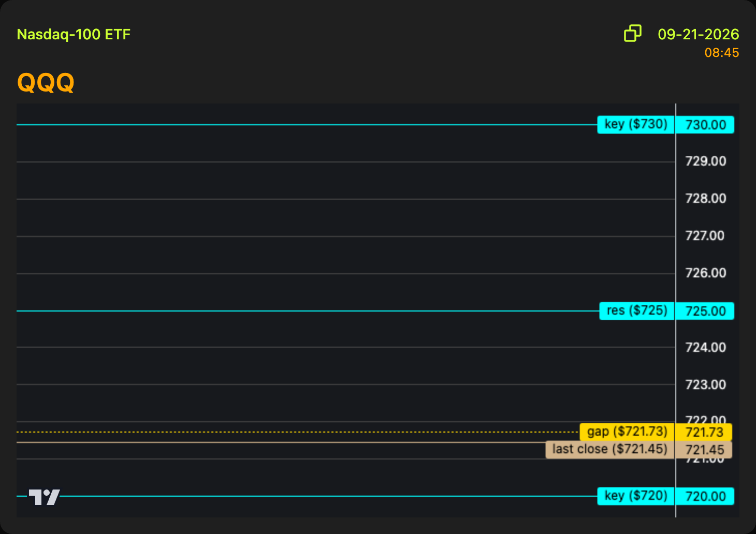Click the 724.00 price axis value
756x534 pixels.
coord(705,348)
